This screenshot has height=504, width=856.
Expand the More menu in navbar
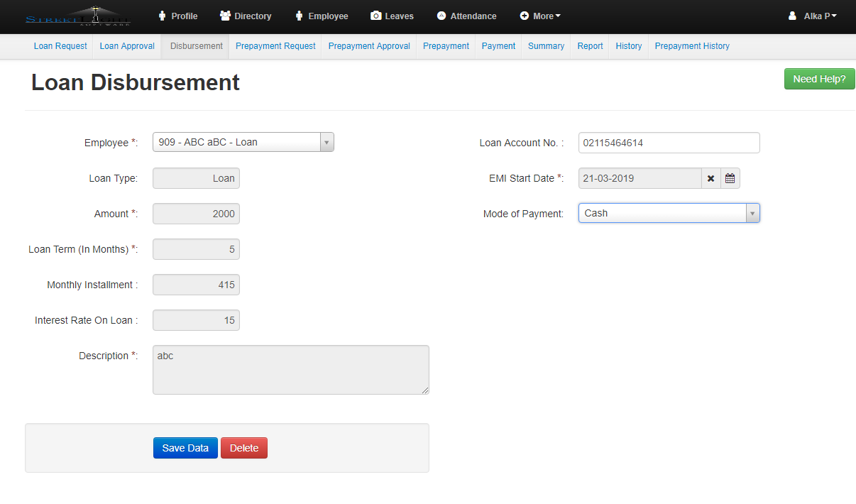[x=540, y=16]
